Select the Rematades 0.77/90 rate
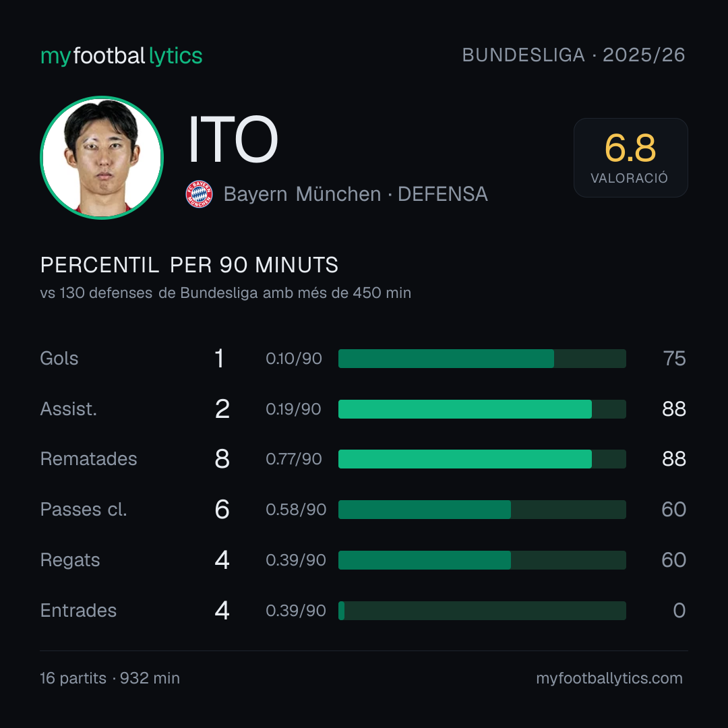Viewport: 728px width, 728px height. point(293,459)
